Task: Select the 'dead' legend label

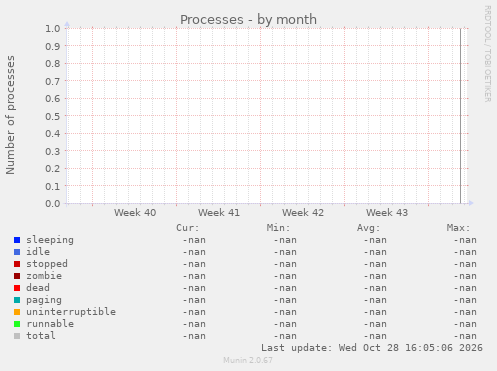Action: pos(38,288)
